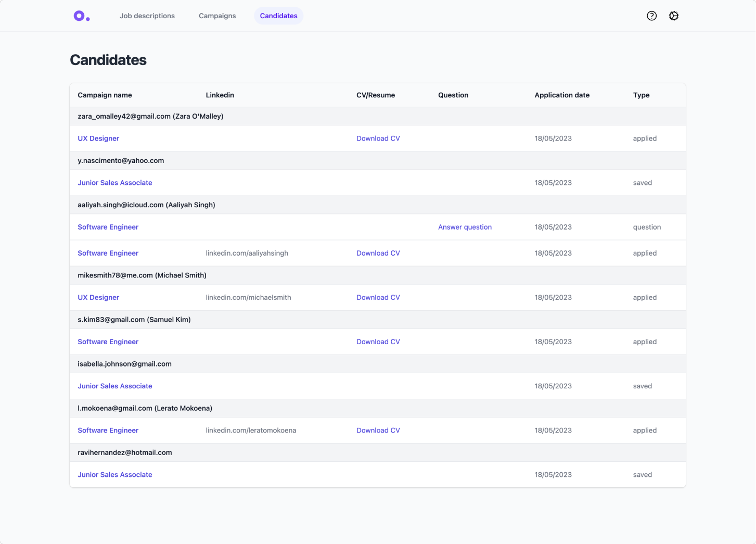Click the Settings gear icon
The image size is (756, 544).
click(673, 16)
